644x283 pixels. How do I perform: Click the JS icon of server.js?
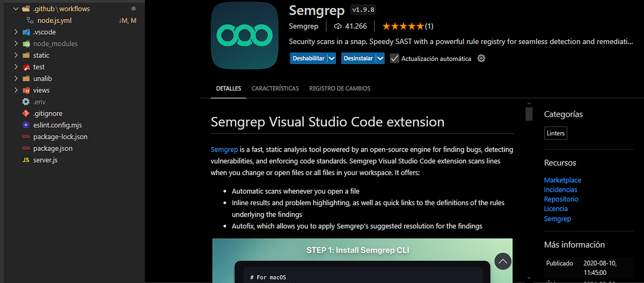point(25,160)
